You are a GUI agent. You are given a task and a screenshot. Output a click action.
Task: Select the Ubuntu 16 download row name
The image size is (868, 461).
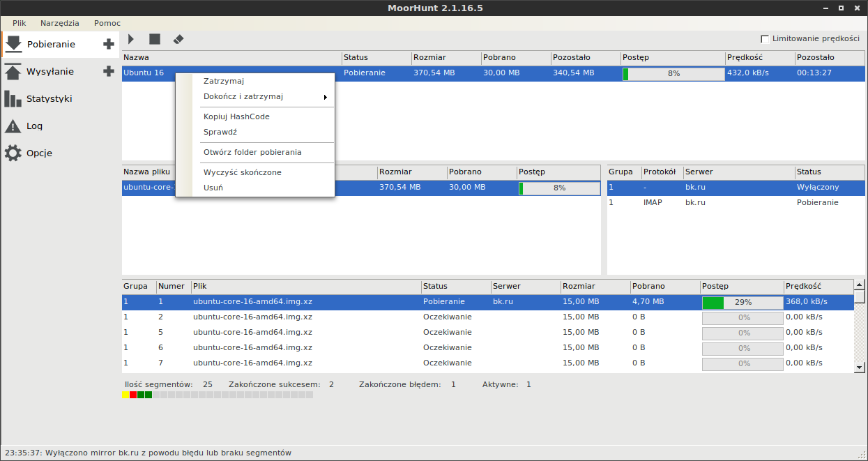point(144,73)
